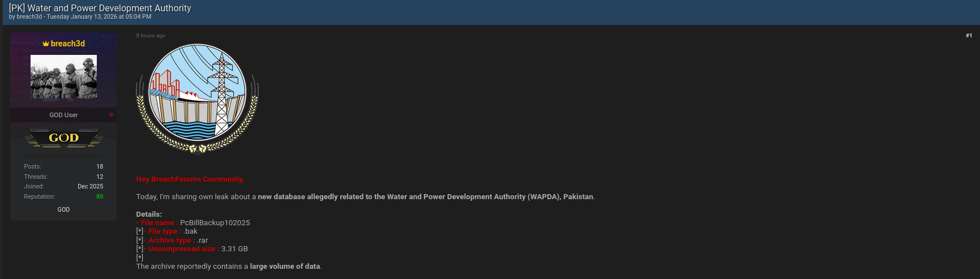Click the GOD group text below Reputation

tap(63, 210)
